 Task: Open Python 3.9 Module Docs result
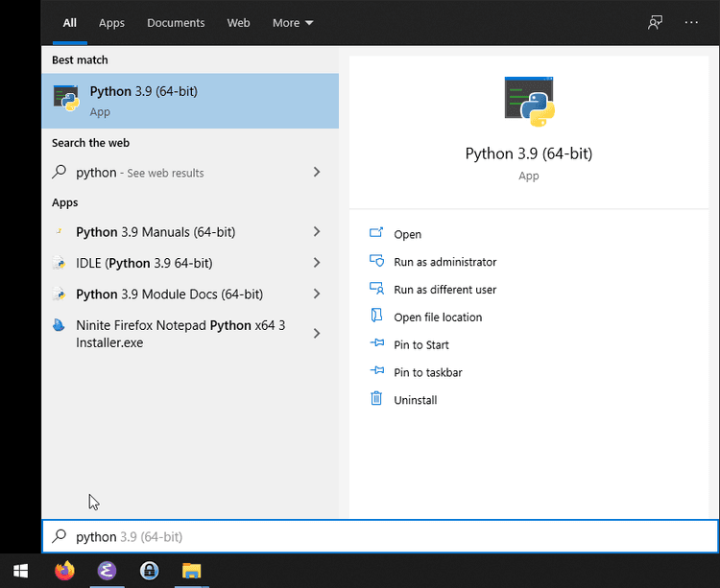(190, 294)
